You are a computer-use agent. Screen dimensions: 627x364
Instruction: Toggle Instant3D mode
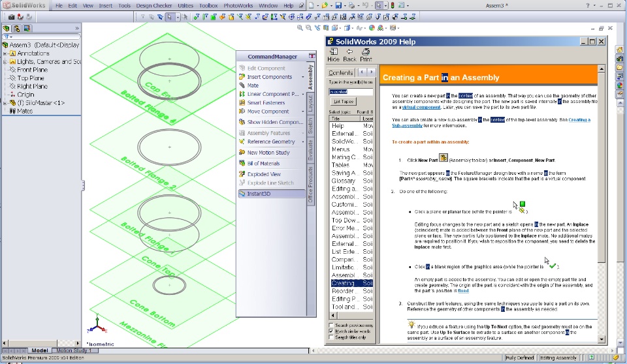point(272,194)
